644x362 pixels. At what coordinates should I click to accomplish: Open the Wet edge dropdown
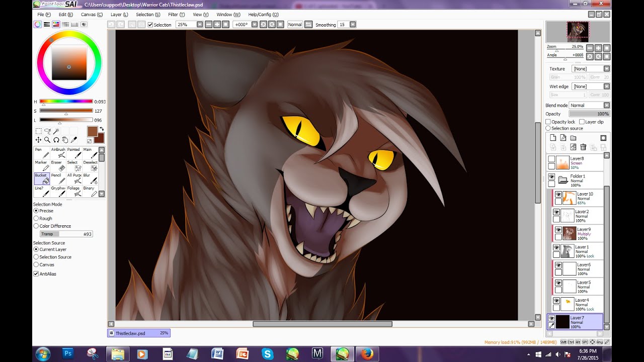[x=606, y=86]
